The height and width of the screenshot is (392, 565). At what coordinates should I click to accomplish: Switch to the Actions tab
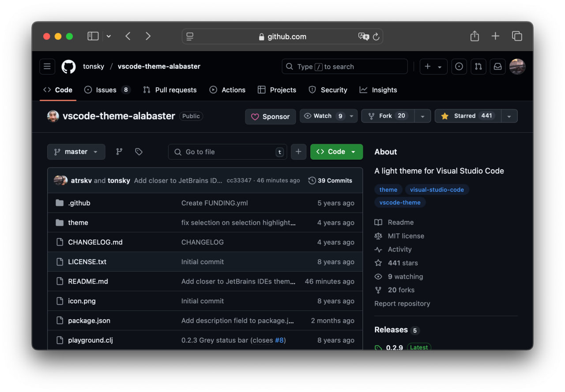click(x=227, y=90)
